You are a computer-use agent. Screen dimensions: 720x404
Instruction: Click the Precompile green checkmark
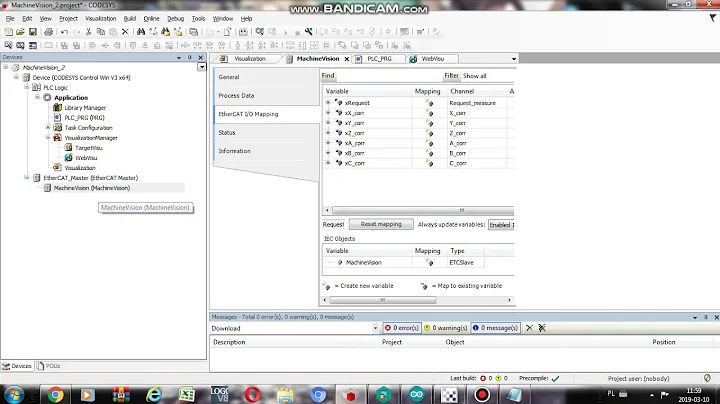(x=556, y=379)
